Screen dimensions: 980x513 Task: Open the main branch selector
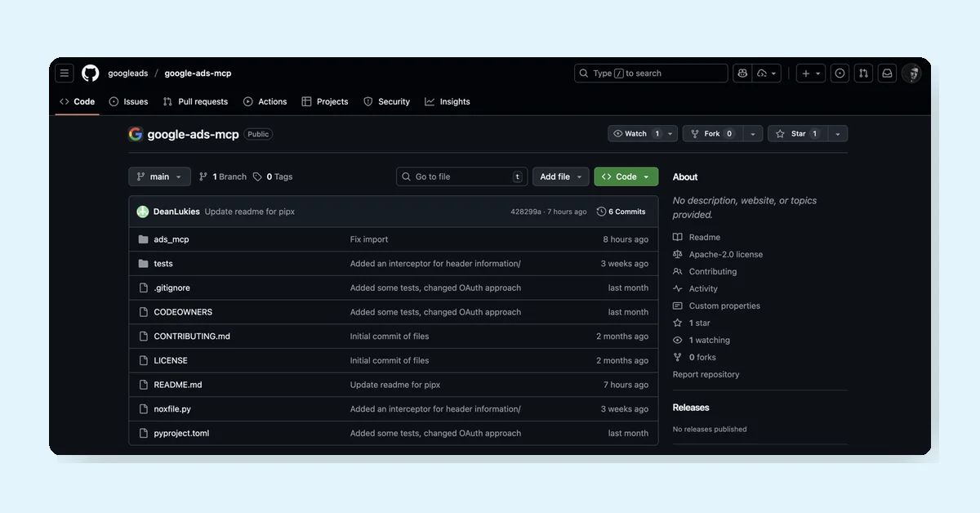pyautogui.click(x=159, y=177)
